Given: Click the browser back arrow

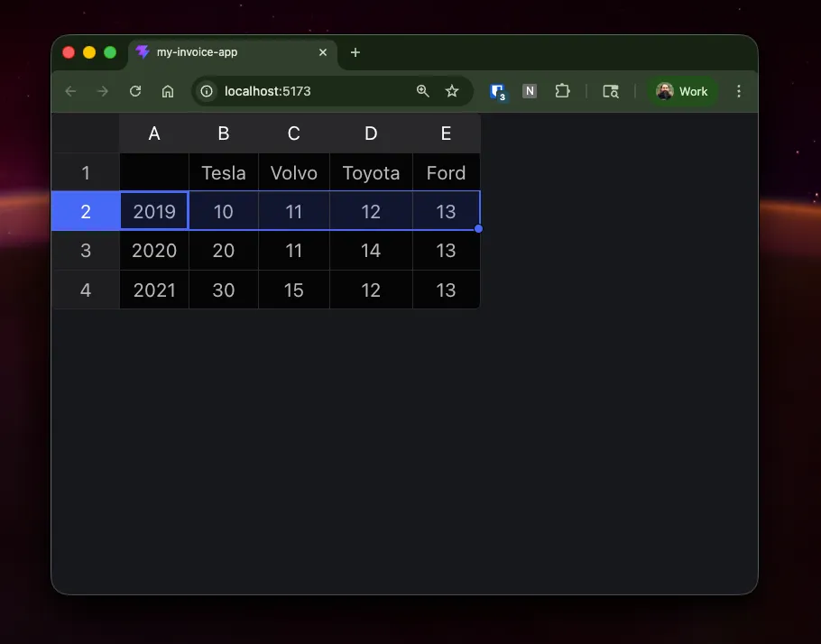Looking at the screenshot, I should (x=71, y=91).
